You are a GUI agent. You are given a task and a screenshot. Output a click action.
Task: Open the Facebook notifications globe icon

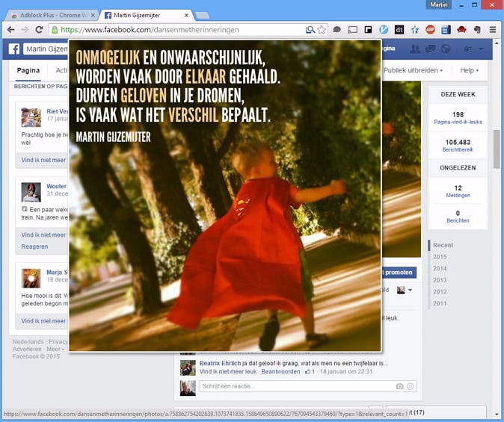click(446, 49)
